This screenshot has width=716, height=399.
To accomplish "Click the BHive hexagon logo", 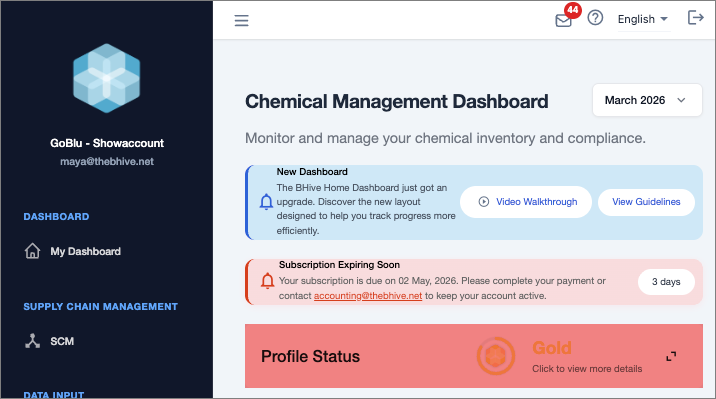I will [x=107, y=78].
